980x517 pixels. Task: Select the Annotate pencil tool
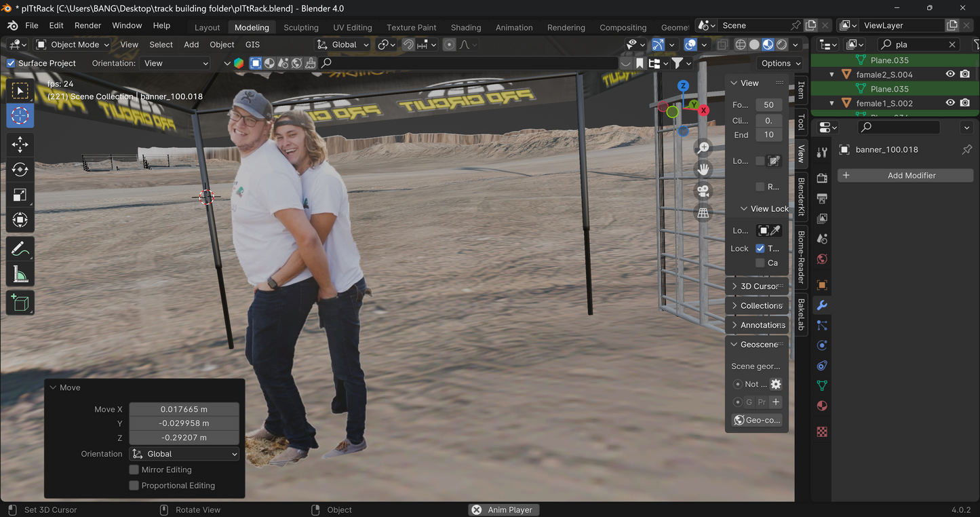[x=20, y=249]
